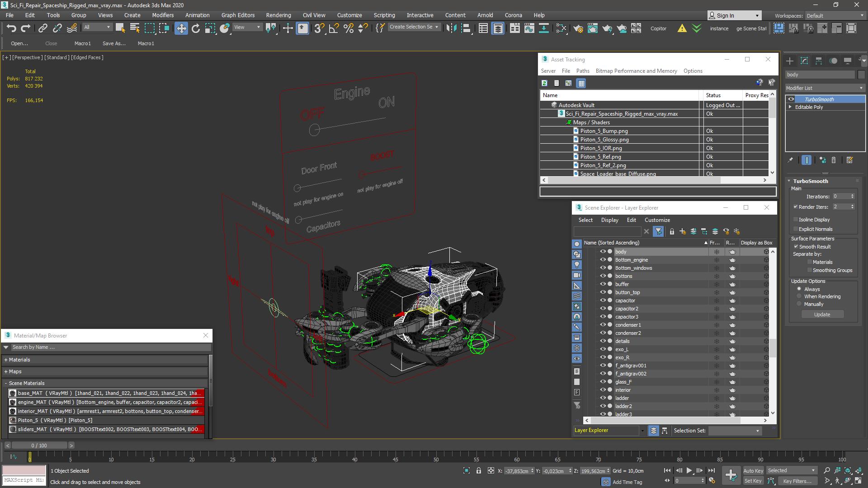Image resolution: width=868 pixels, height=488 pixels.
Task: Click the Set Key button
Action: pyautogui.click(x=753, y=481)
